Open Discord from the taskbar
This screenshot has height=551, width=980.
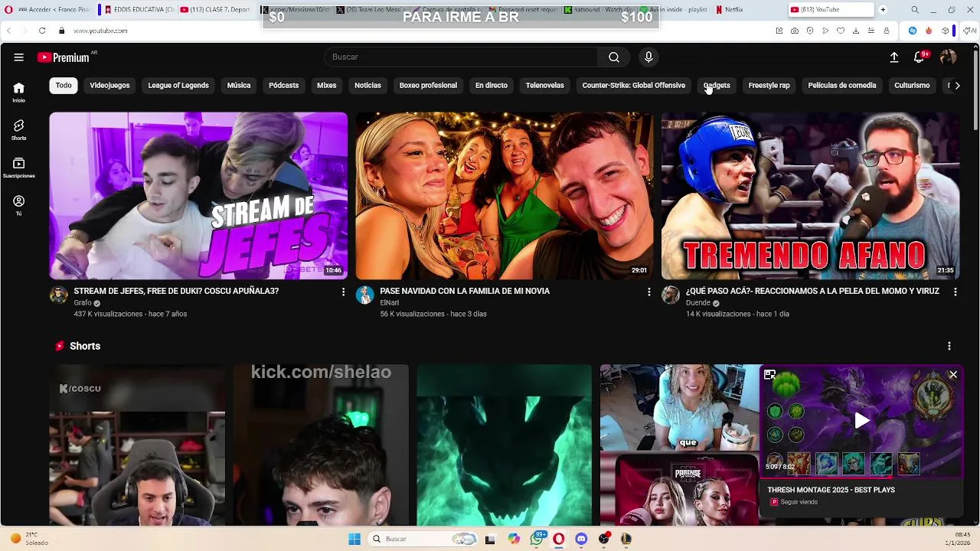581,539
